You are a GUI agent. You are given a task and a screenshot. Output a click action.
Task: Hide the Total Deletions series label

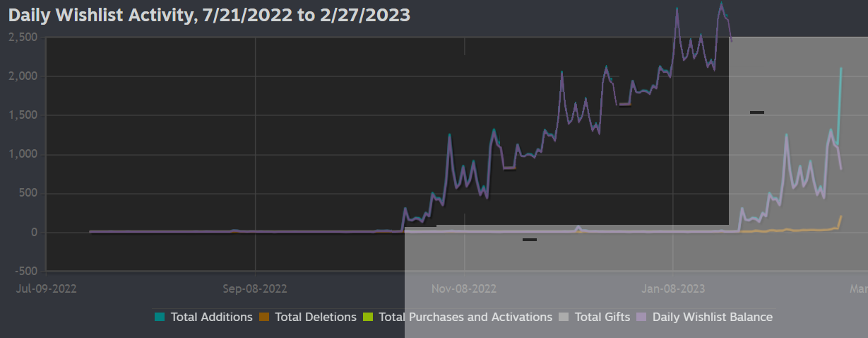click(316, 317)
